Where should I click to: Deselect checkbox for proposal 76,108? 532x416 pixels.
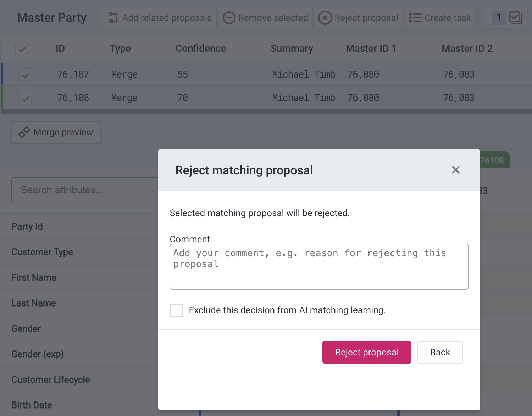pos(25,98)
